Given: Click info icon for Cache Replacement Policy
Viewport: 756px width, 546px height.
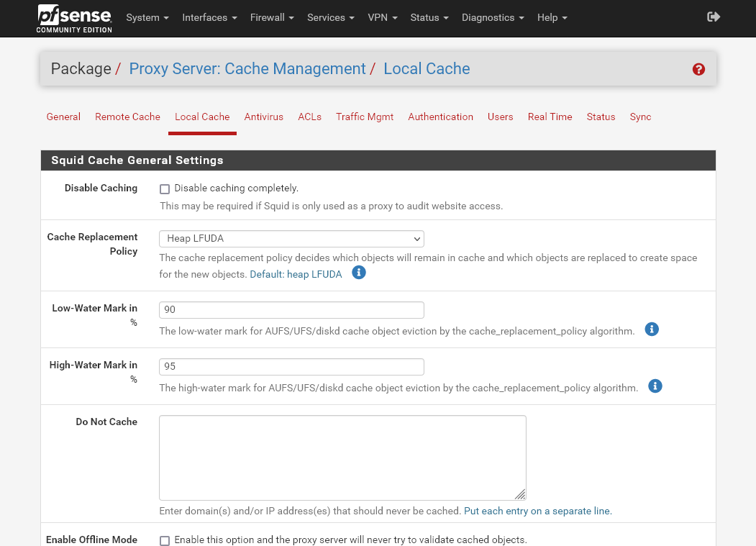Looking at the screenshot, I should (x=359, y=273).
